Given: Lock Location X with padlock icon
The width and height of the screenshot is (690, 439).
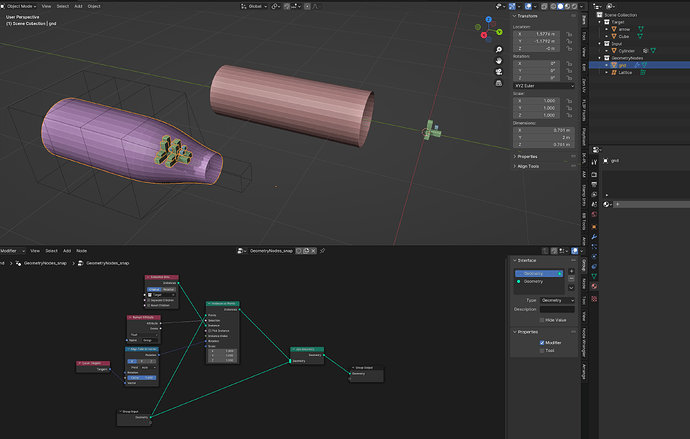Looking at the screenshot, I should (569, 34).
